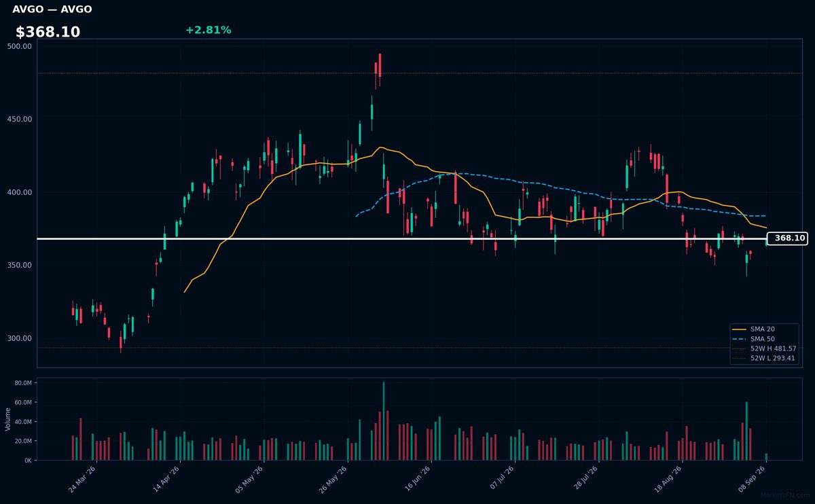Click the AVGO — AVGO chart title

coord(52,10)
